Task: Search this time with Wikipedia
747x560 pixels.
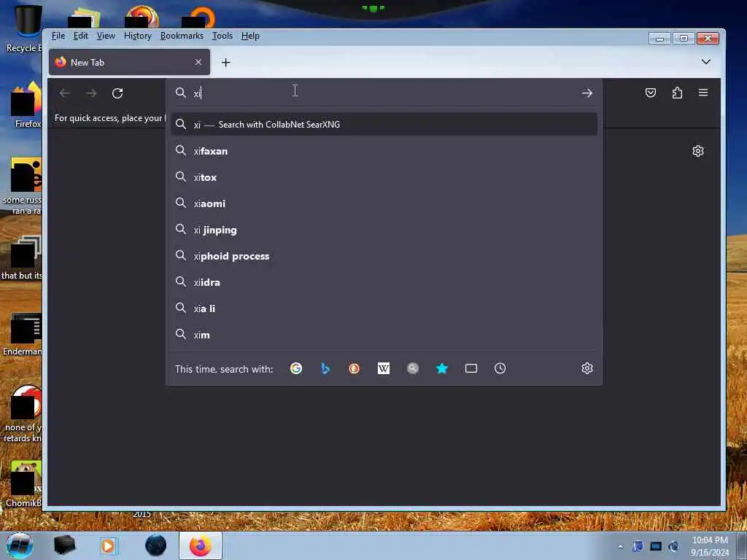Action: click(x=384, y=368)
